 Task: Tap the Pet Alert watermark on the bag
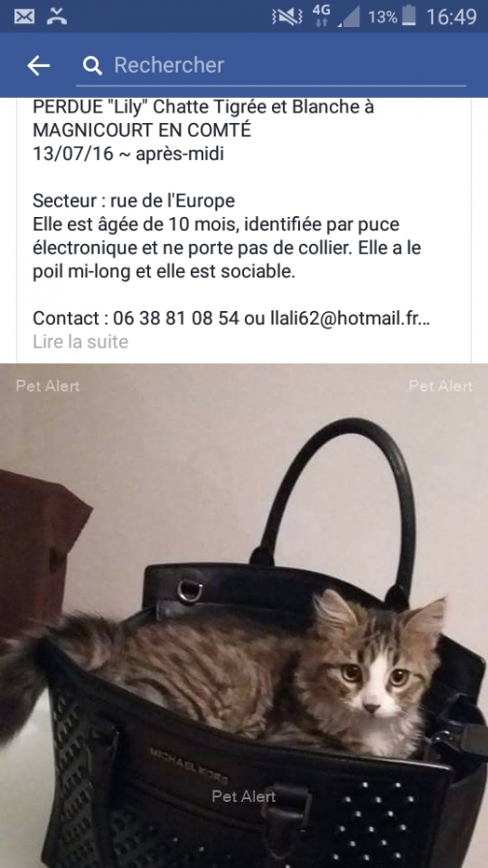[243, 796]
